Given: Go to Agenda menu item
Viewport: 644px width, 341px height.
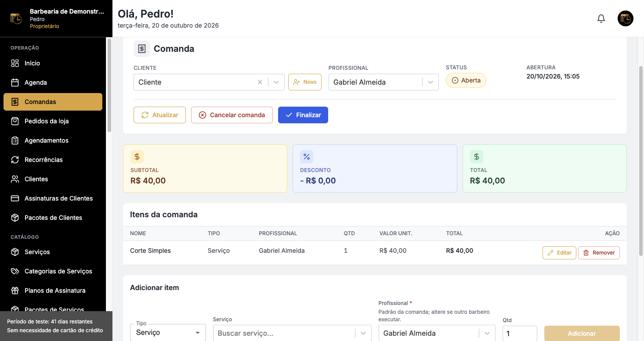Looking at the screenshot, I should pos(53,83).
